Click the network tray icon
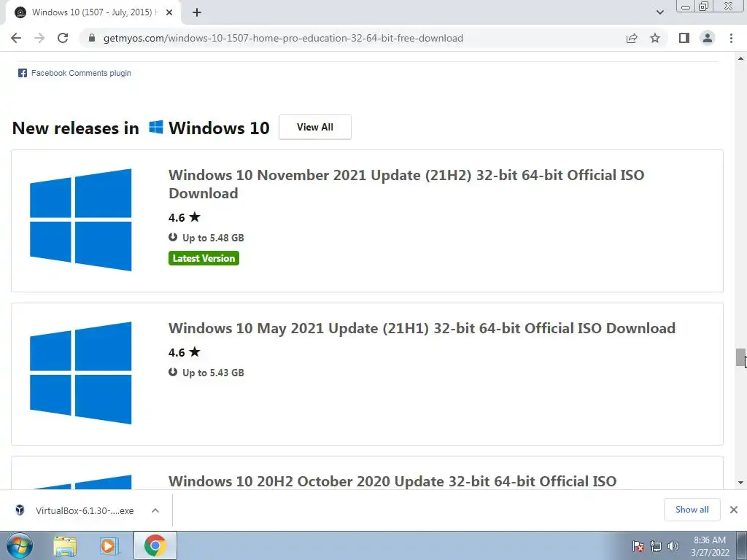Viewport: 747px width, 560px height. pyautogui.click(x=656, y=546)
